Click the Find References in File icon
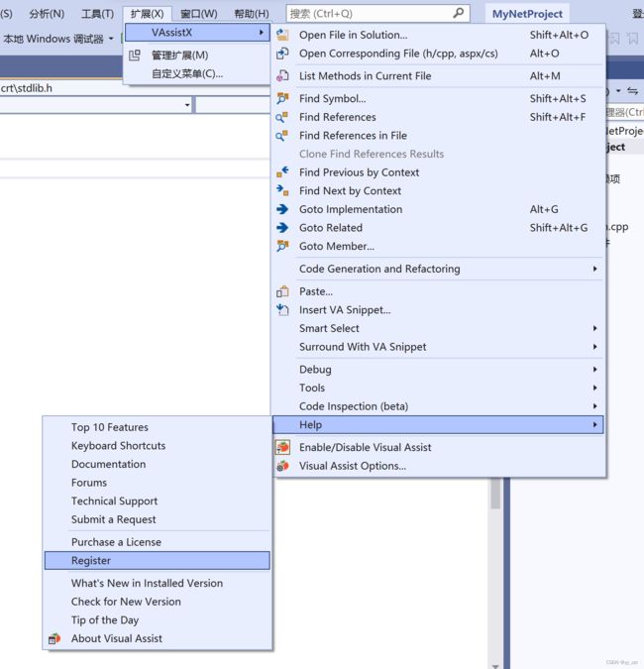 click(282, 135)
